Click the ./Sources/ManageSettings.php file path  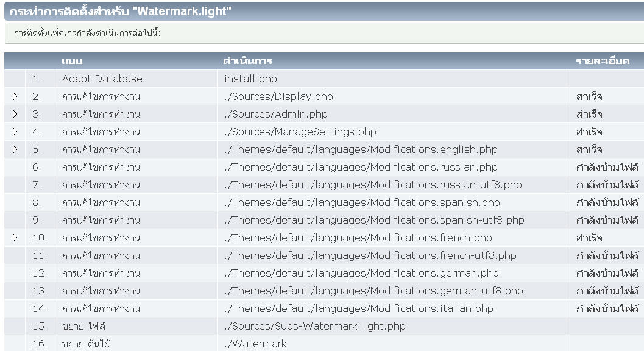[300, 132]
